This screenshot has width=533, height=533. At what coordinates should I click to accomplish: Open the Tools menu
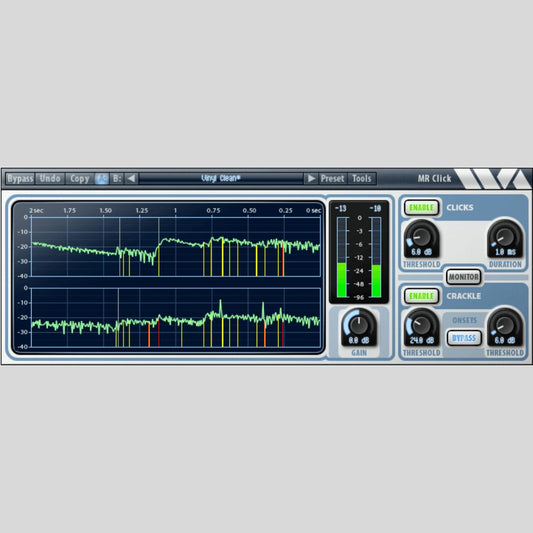pyautogui.click(x=362, y=178)
